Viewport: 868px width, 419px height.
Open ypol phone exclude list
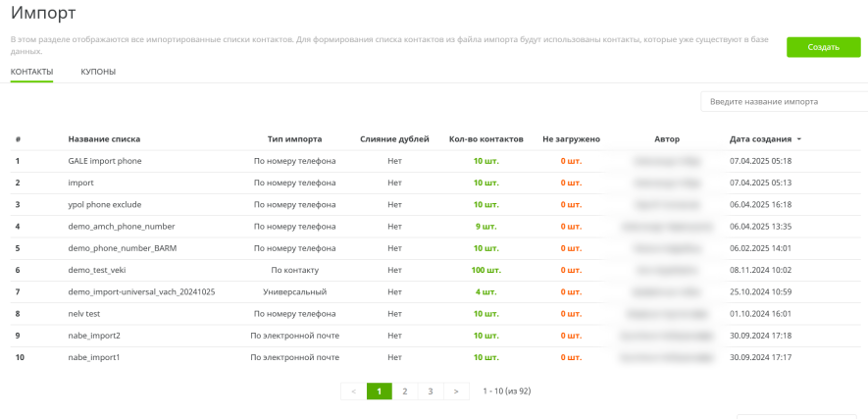pyautogui.click(x=105, y=205)
